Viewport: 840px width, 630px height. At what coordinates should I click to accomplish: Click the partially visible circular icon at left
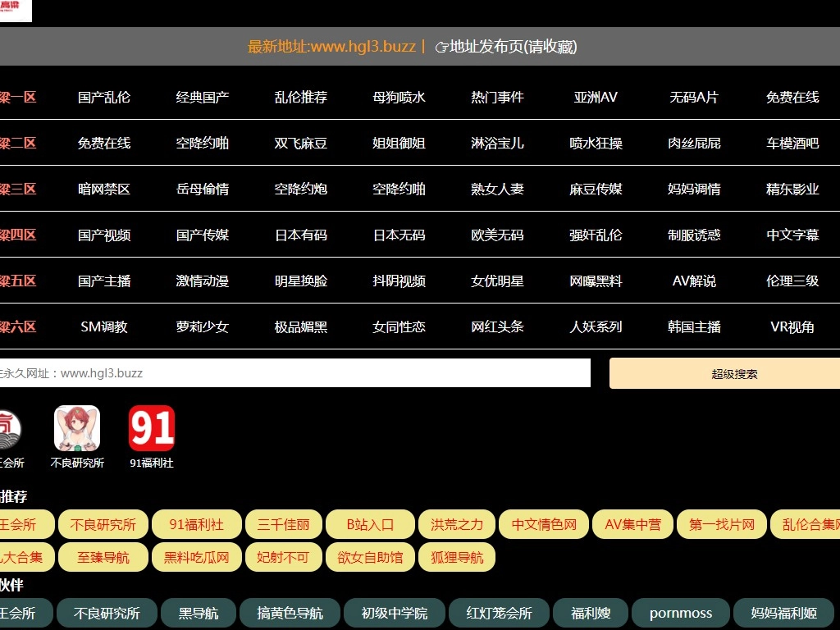10,427
